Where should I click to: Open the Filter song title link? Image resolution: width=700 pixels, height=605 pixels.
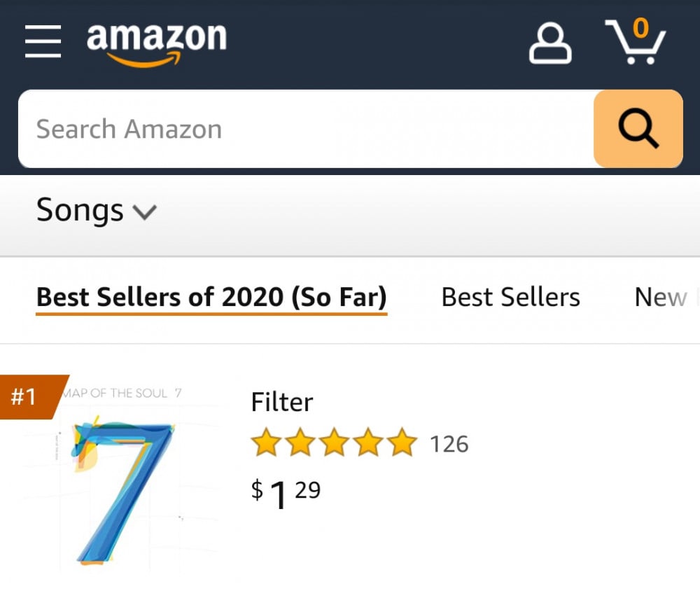pyautogui.click(x=281, y=402)
